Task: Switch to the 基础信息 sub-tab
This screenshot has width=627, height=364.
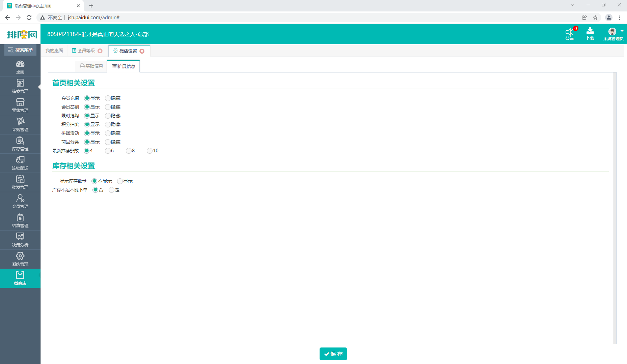Action: (x=91, y=66)
